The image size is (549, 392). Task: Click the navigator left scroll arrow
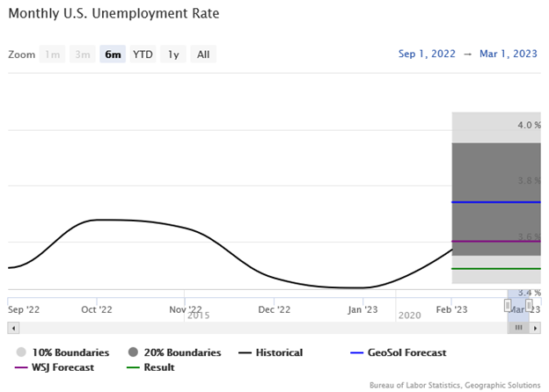[x=12, y=328]
